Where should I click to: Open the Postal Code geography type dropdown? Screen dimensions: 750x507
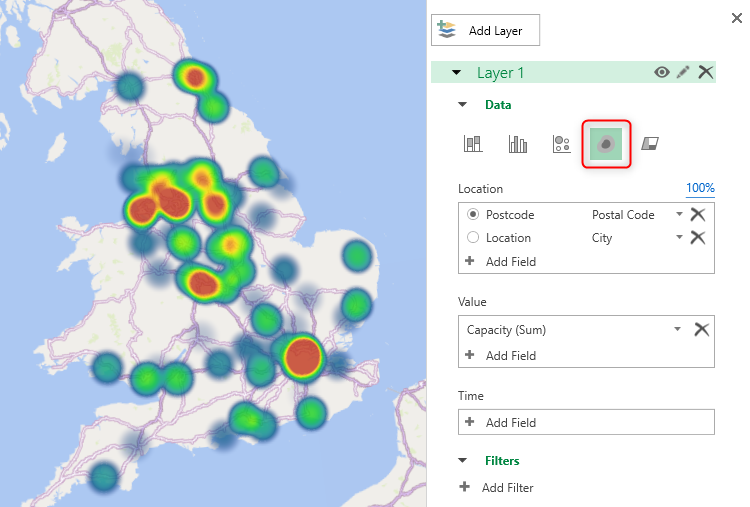[679, 215]
